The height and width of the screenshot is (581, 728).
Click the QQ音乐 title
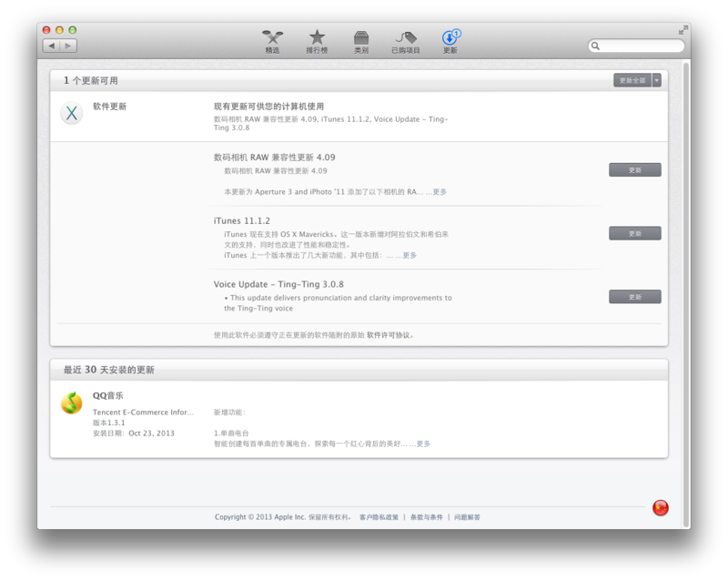pyautogui.click(x=107, y=395)
